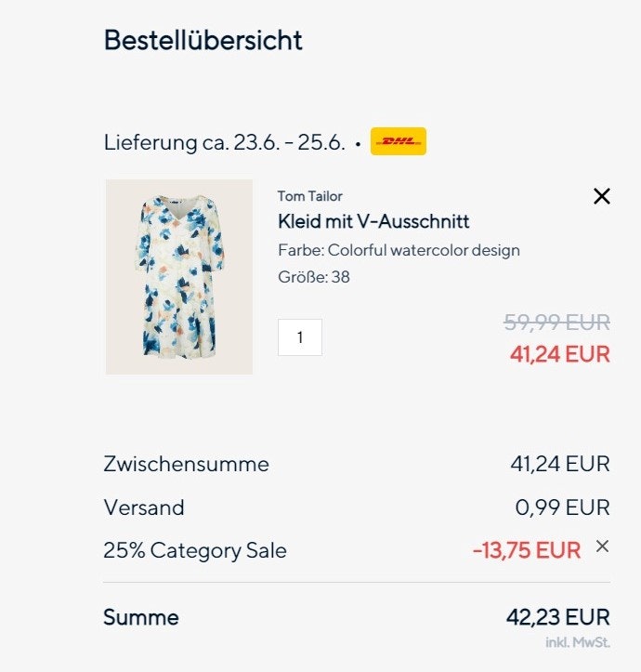Viewport: 641px width, 672px height.
Task: Click the Versand shipping row label
Action: 144,507
